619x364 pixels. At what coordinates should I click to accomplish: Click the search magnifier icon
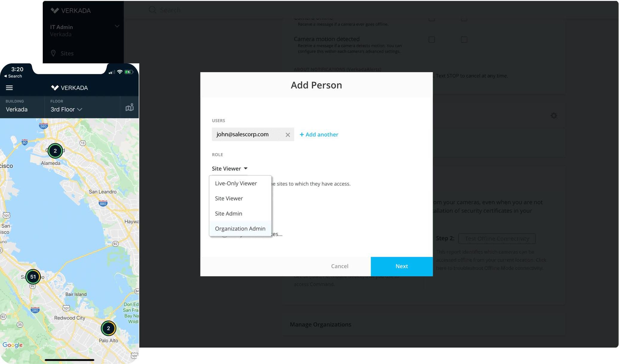[x=152, y=10]
